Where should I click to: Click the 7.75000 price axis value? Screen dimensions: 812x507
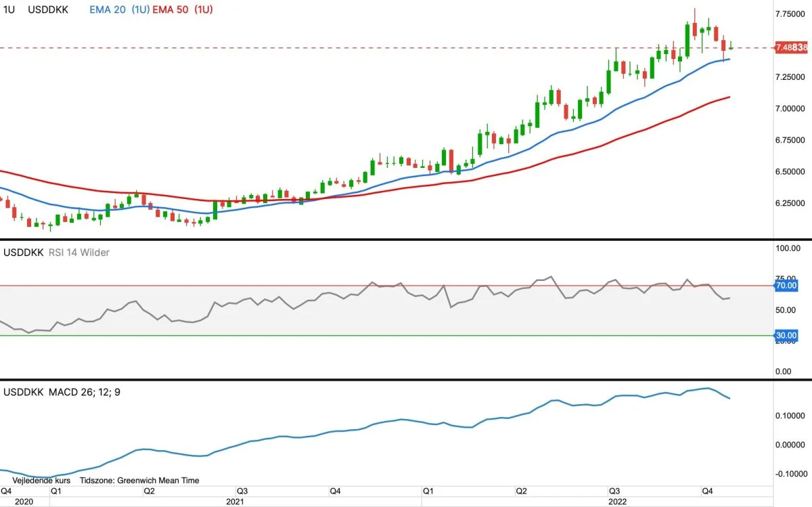(792, 14)
